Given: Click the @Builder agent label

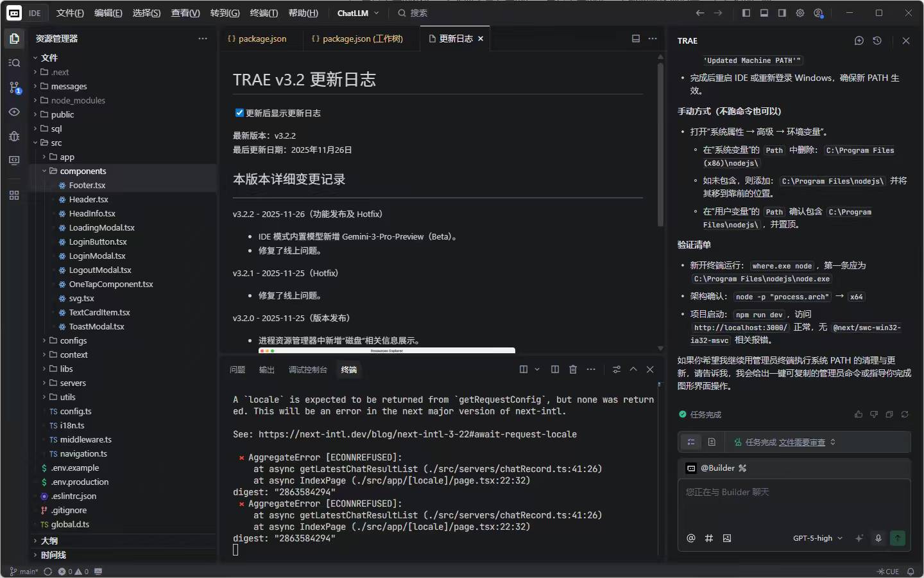Looking at the screenshot, I should [717, 468].
